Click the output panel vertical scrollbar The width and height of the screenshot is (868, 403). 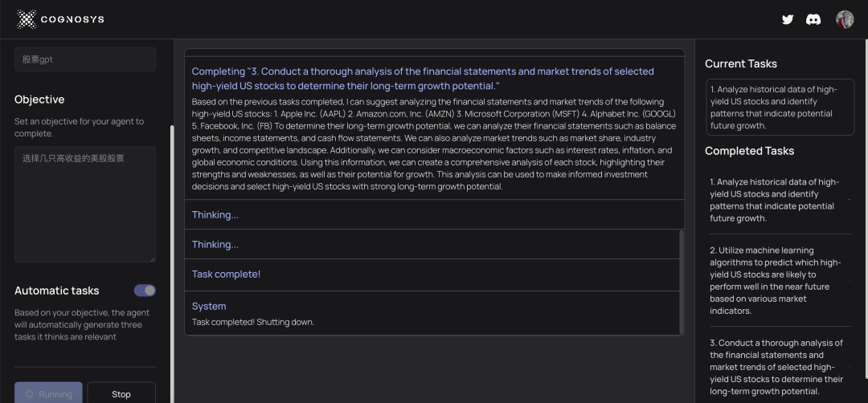pos(682,281)
